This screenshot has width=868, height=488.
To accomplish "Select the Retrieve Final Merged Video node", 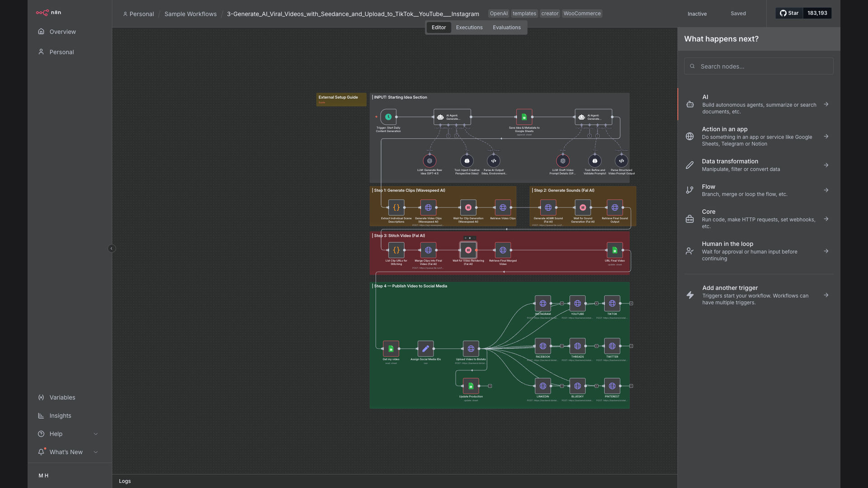I will (x=503, y=250).
